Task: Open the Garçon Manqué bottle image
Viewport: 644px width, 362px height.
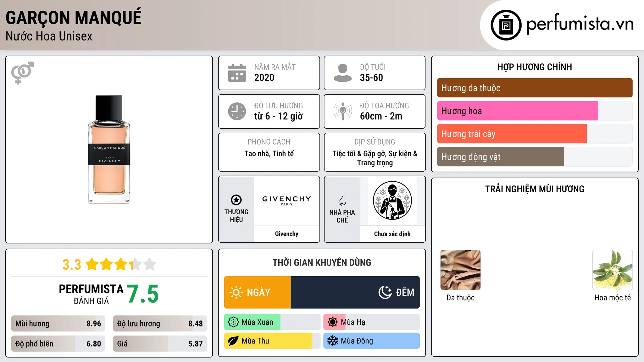Action: pos(109,150)
